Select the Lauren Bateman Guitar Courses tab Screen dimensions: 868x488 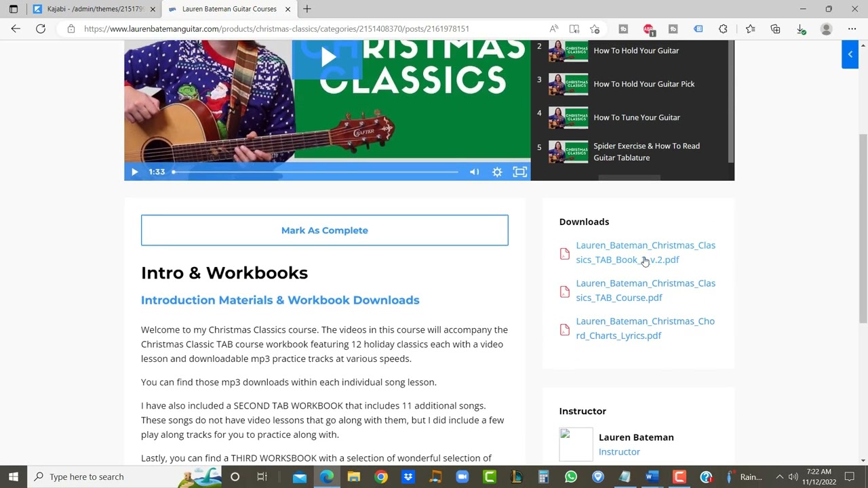229,9
